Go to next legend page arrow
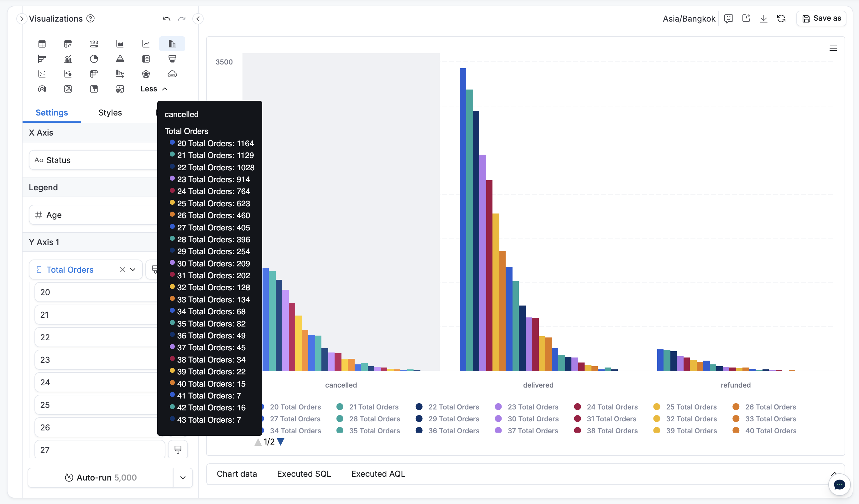Screen dimensions: 859x504 coord(281,442)
